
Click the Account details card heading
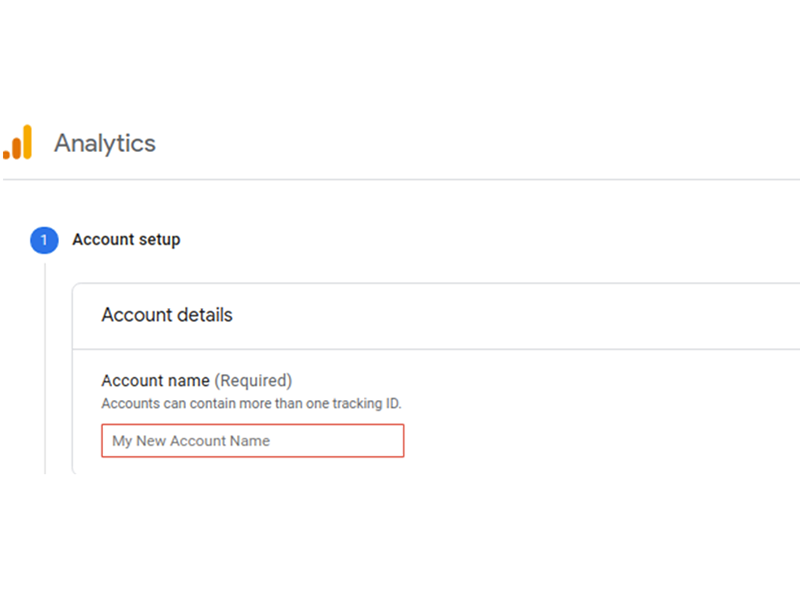(x=167, y=315)
